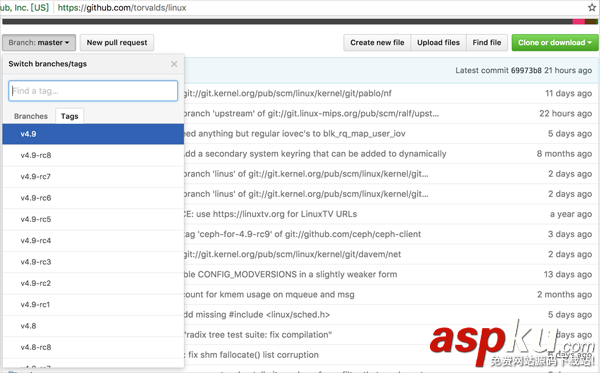Click Create new file button
Screen dimensions: 600x373
click(377, 42)
